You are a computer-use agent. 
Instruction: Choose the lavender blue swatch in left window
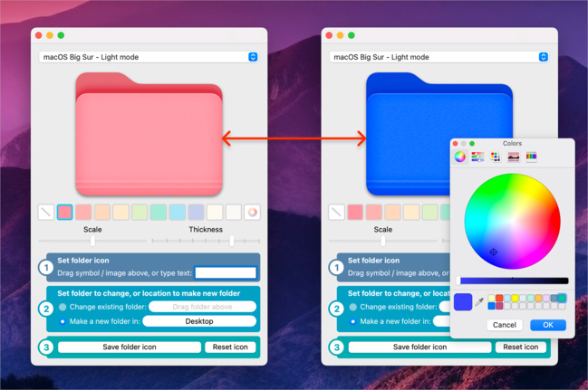(x=196, y=212)
